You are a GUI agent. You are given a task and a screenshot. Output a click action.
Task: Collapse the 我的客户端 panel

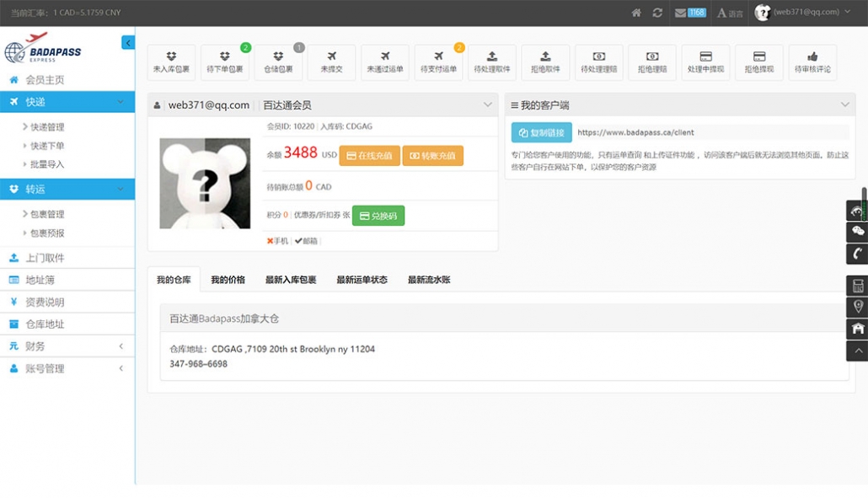(x=845, y=105)
